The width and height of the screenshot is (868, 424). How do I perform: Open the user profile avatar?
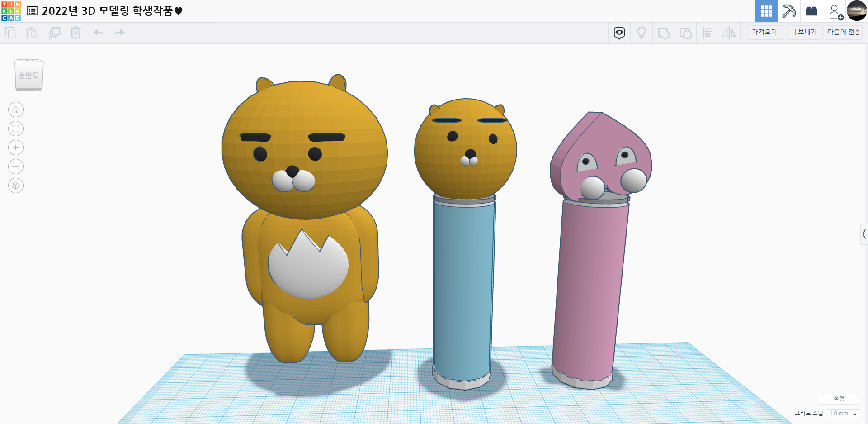pos(857,11)
